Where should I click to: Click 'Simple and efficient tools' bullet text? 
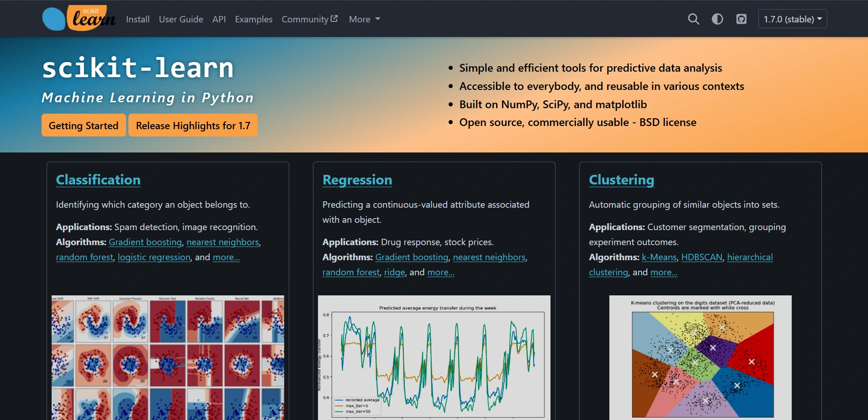591,68
